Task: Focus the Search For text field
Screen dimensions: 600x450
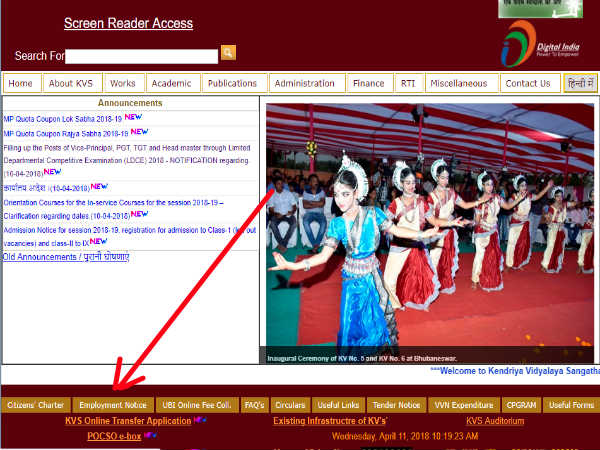Action: (x=142, y=56)
